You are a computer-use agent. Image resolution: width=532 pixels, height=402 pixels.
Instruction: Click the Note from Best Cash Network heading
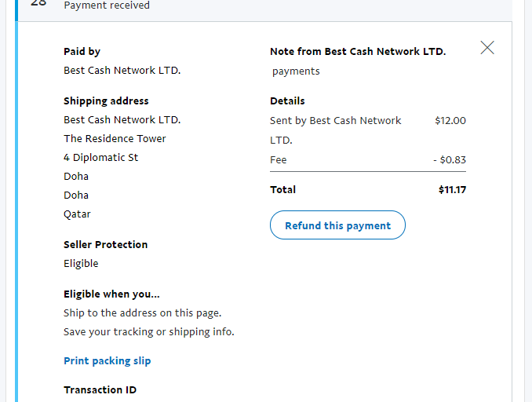coord(358,52)
